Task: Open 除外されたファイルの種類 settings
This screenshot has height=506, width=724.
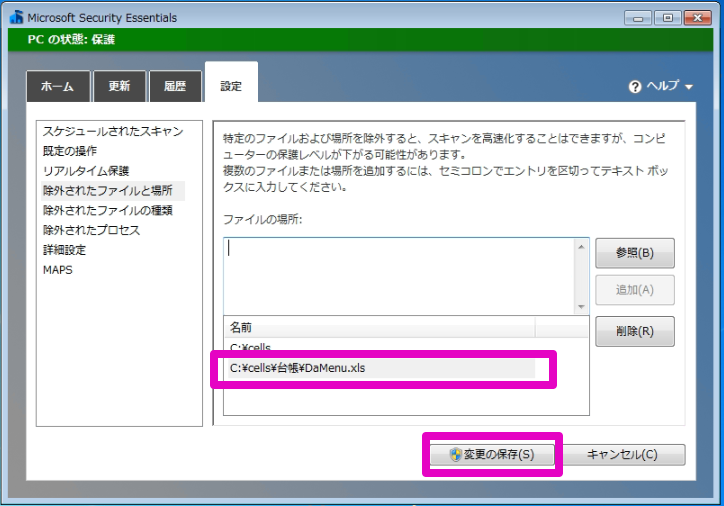Action: pyautogui.click(x=108, y=211)
